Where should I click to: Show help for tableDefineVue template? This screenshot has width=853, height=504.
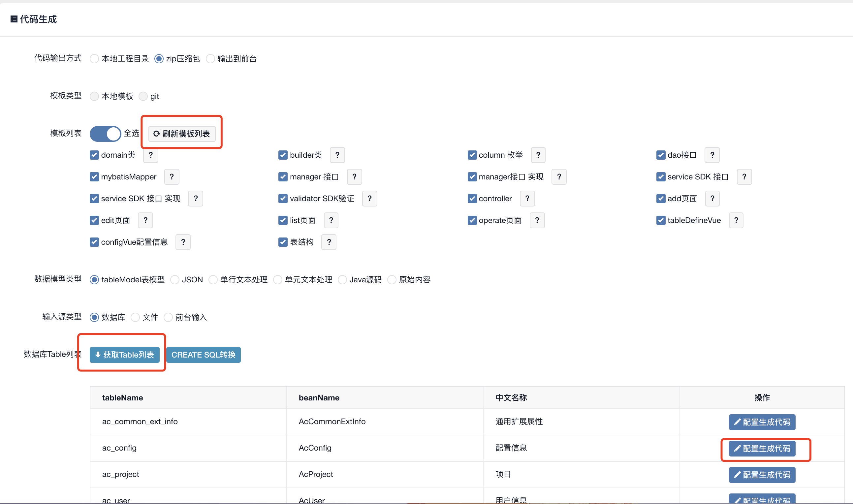(736, 220)
